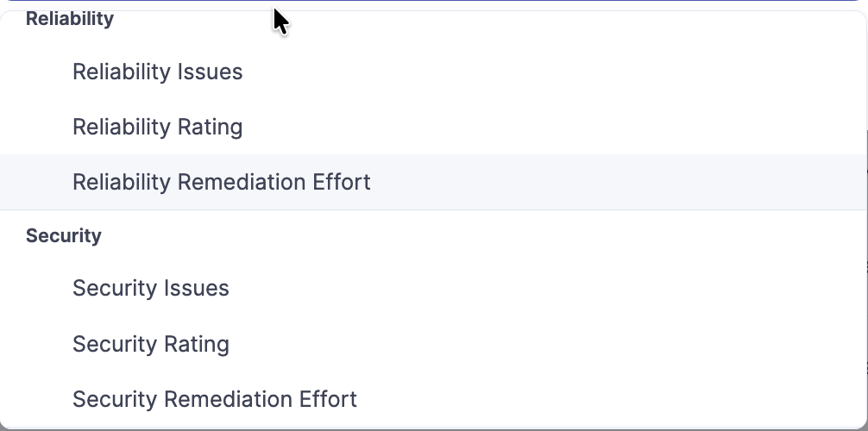Screen dimensions: 868x431
Task: Pick Security Remediation Effort option
Action: click(x=215, y=400)
